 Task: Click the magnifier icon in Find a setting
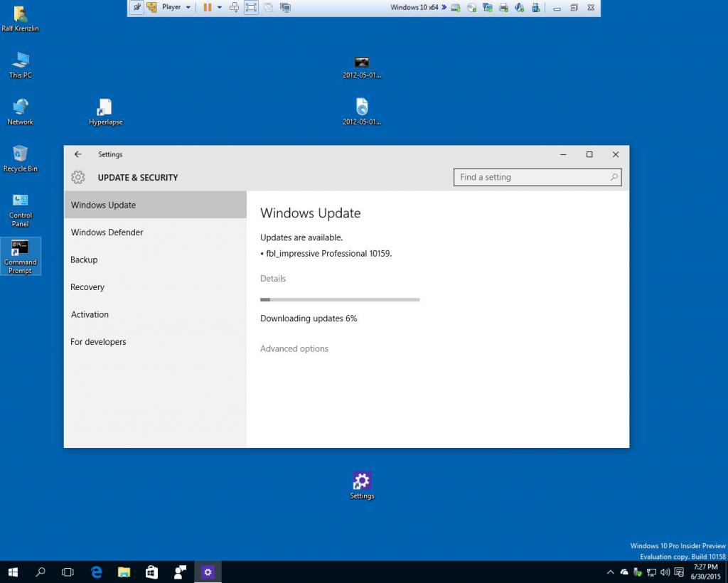point(614,177)
